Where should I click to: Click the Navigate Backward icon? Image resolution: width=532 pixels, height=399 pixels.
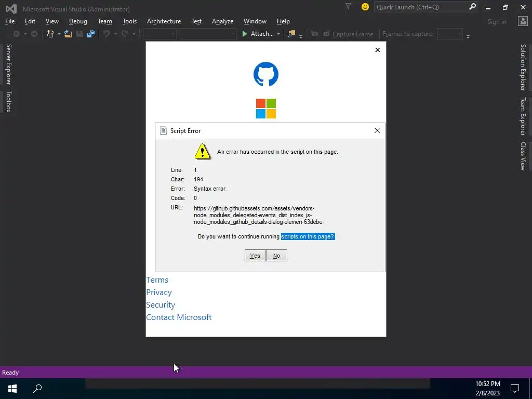16,34
